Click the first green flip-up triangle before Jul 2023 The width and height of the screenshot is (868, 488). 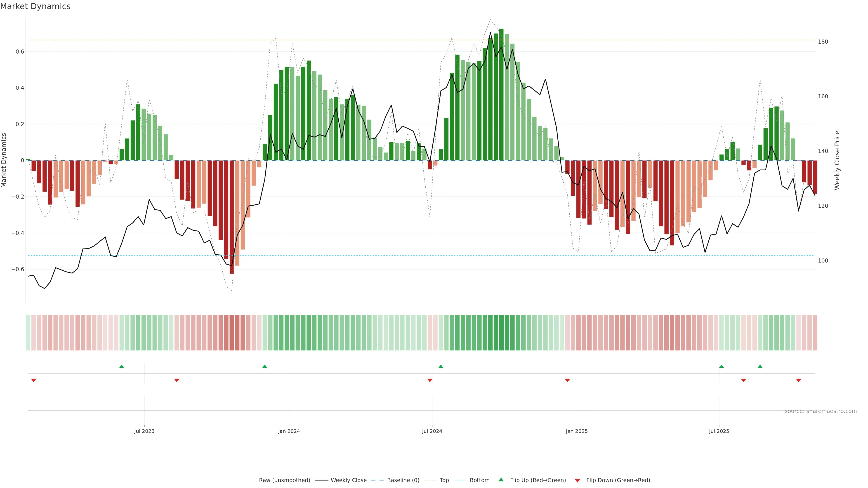[122, 366]
